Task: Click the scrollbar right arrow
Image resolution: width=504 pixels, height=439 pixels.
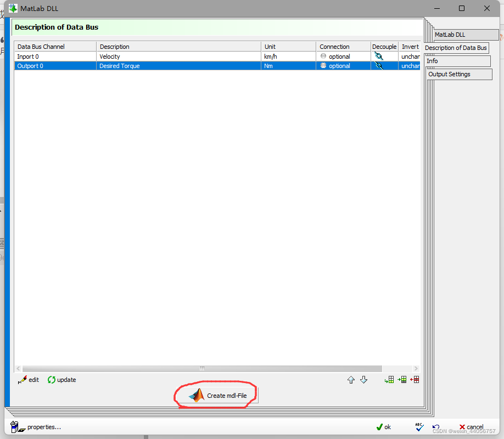Action: 416,368
